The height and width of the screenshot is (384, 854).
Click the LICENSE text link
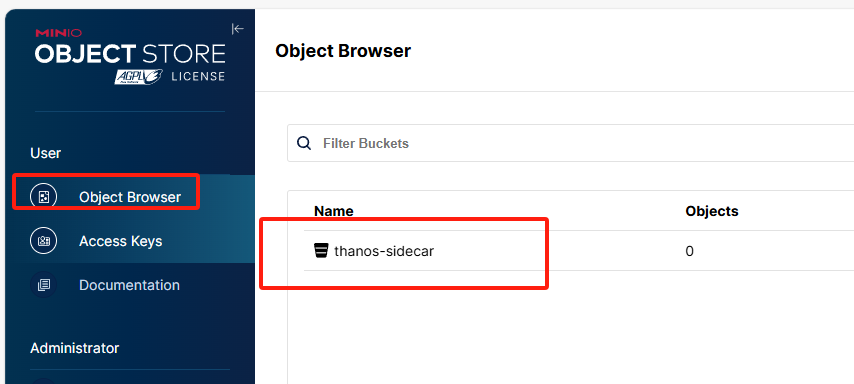point(198,76)
